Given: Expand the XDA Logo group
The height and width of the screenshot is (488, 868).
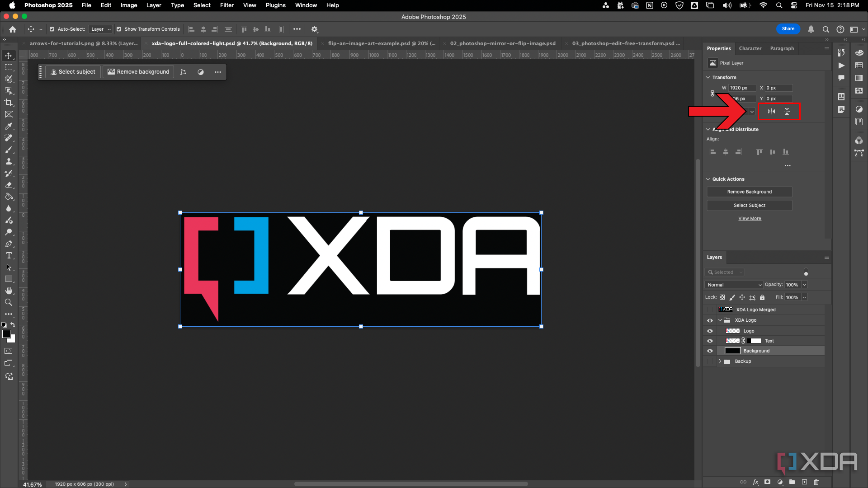Looking at the screenshot, I should point(720,320).
